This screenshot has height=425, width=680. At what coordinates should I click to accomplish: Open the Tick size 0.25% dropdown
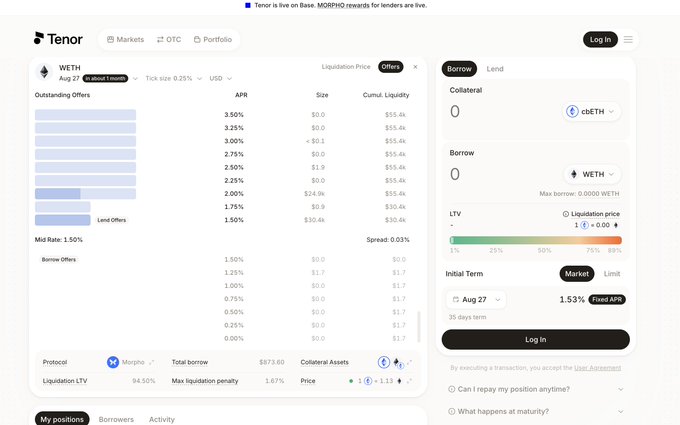point(173,78)
